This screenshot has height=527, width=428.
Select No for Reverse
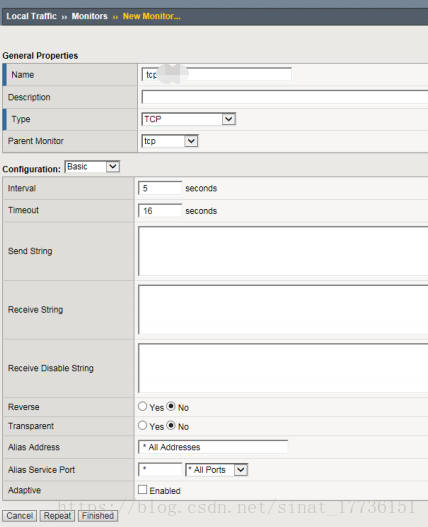pyautogui.click(x=171, y=406)
